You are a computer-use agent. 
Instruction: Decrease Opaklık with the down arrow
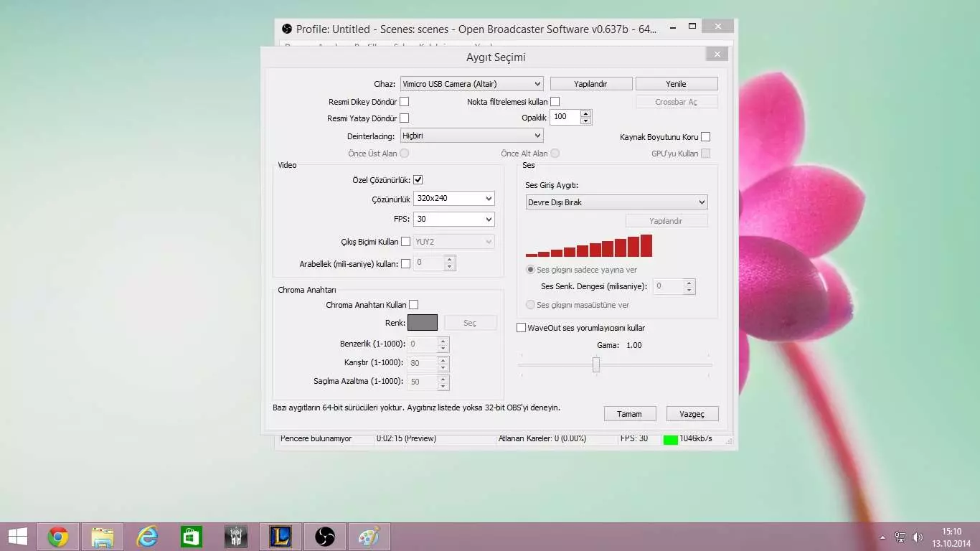[x=586, y=121]
